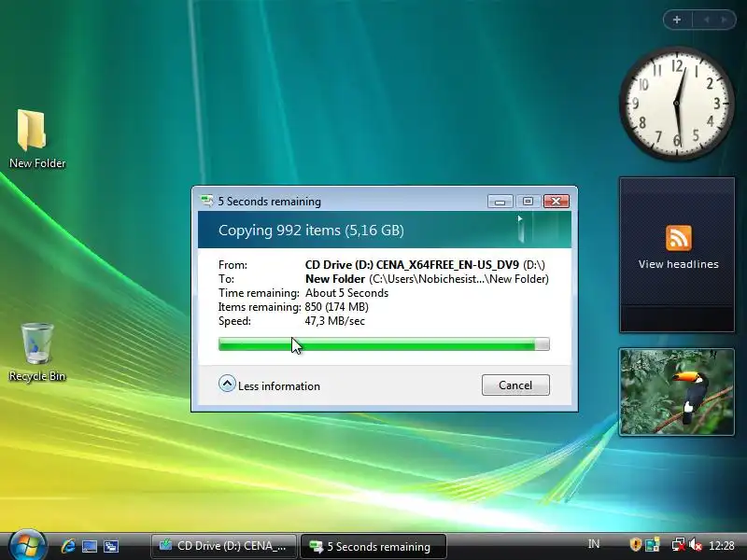Click the Copying 992 items heading
The width and height of the screenshot is (747, 560).
[311, 231]
